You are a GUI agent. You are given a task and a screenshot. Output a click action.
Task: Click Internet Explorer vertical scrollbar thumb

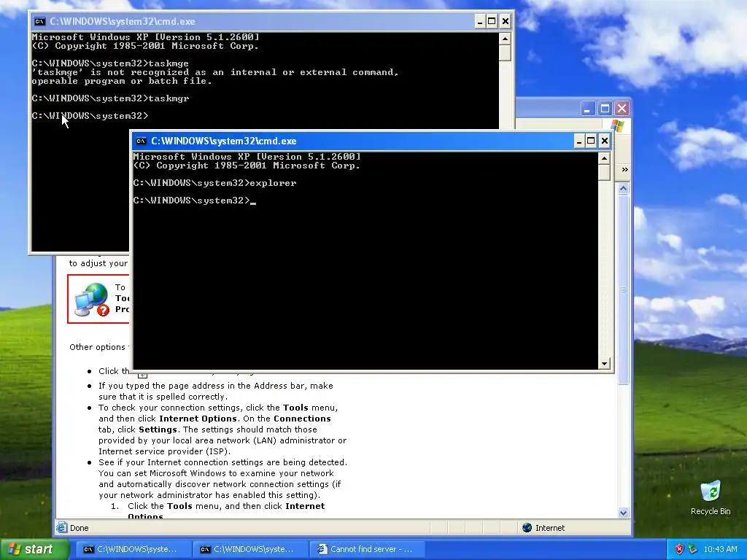click(x=623, y=289)
